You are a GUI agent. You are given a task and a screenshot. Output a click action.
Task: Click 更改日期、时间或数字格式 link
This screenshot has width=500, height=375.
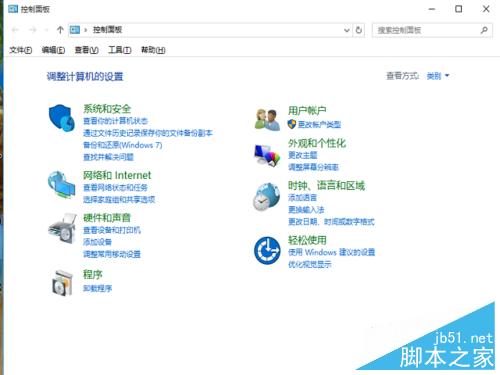(331, 222)
